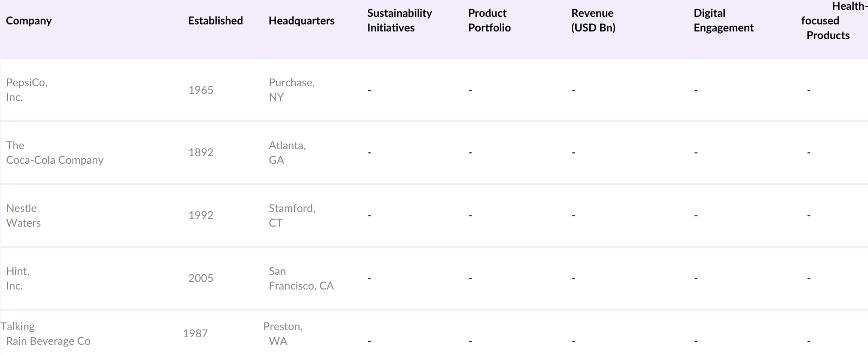Image resolution: width=868 pixels, height=354 pixels.
Task: Click the Atlanta, GA headquarters cell
Action: (287, 153)
